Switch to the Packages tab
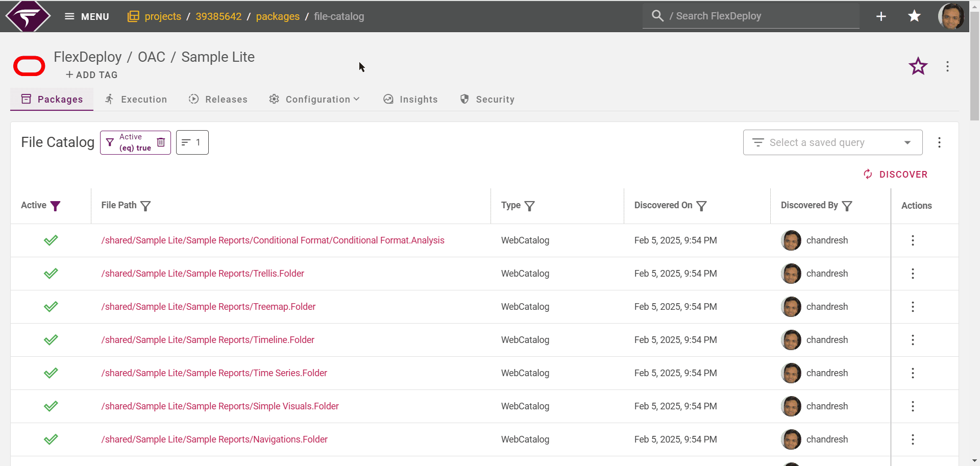Screen dimensions: 980x466 tap(52, 100)
